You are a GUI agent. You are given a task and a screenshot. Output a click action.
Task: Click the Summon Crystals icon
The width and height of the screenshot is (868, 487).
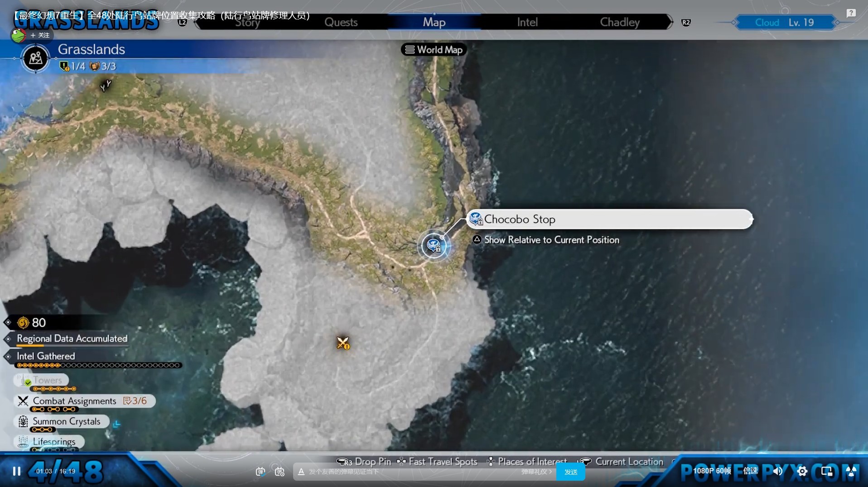tap(23, 421)
